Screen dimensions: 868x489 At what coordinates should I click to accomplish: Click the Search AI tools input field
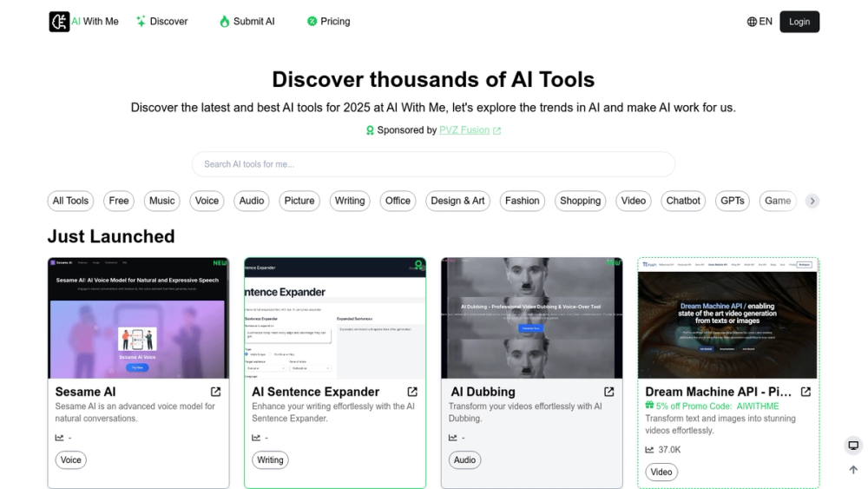(433, 164)
